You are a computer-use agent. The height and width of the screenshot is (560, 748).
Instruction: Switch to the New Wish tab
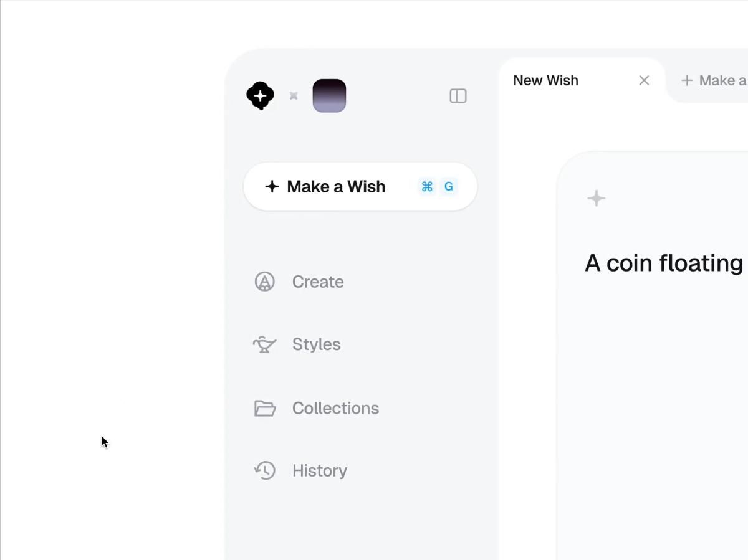click(546, 80)
